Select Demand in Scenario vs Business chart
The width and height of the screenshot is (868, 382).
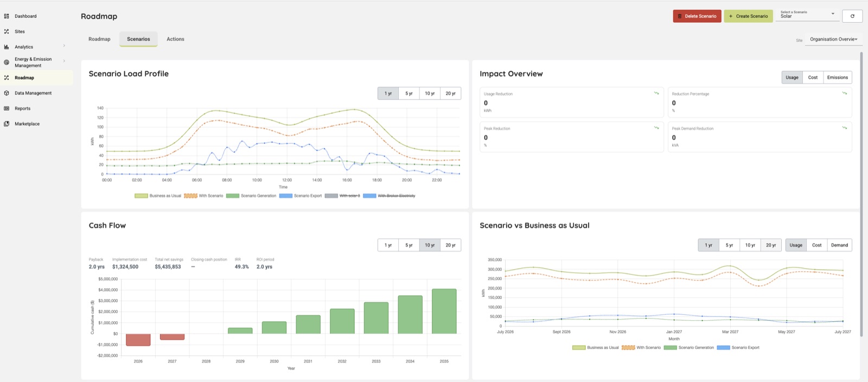point(839,245)
